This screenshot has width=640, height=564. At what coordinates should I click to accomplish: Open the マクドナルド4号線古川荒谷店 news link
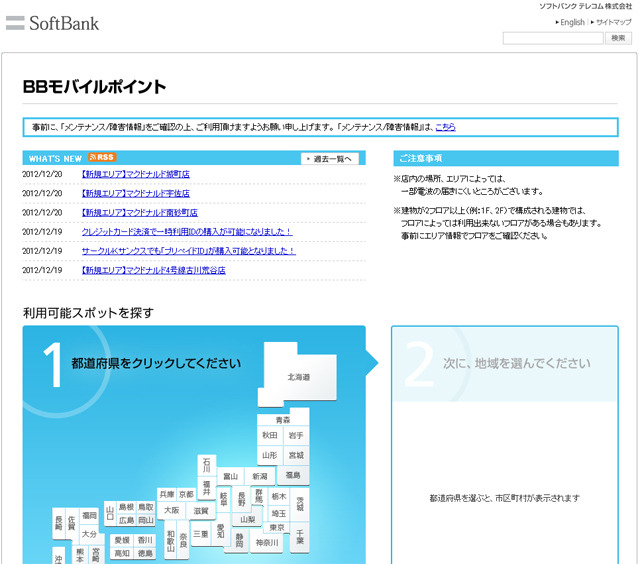[153, 270]
